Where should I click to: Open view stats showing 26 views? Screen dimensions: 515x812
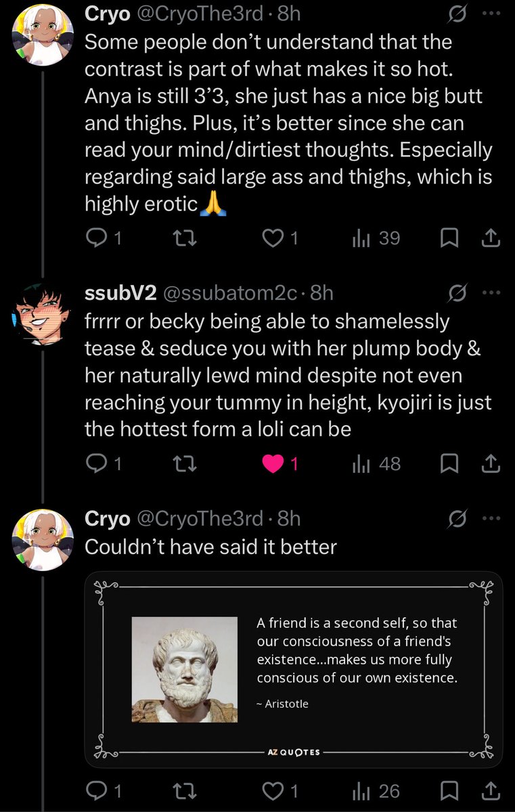coord(376,791)
